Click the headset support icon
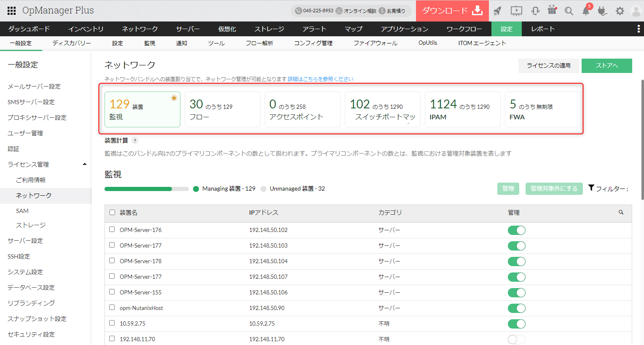 535,11
